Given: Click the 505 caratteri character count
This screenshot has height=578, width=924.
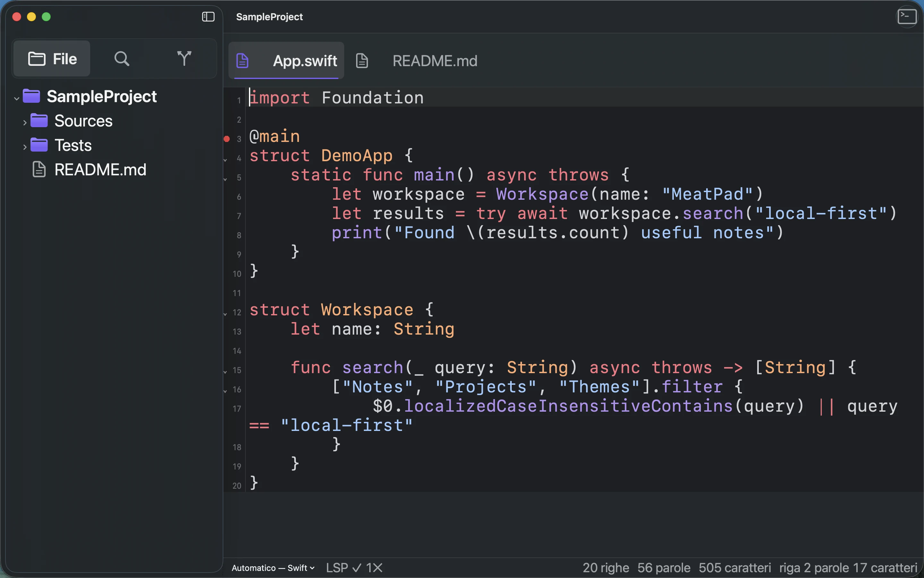Looking at the screenshot, I should 735,568.
